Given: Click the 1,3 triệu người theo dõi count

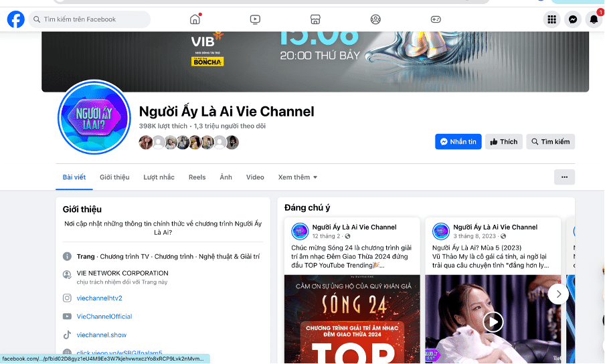Looking at the screenshot, I should 230,126.
